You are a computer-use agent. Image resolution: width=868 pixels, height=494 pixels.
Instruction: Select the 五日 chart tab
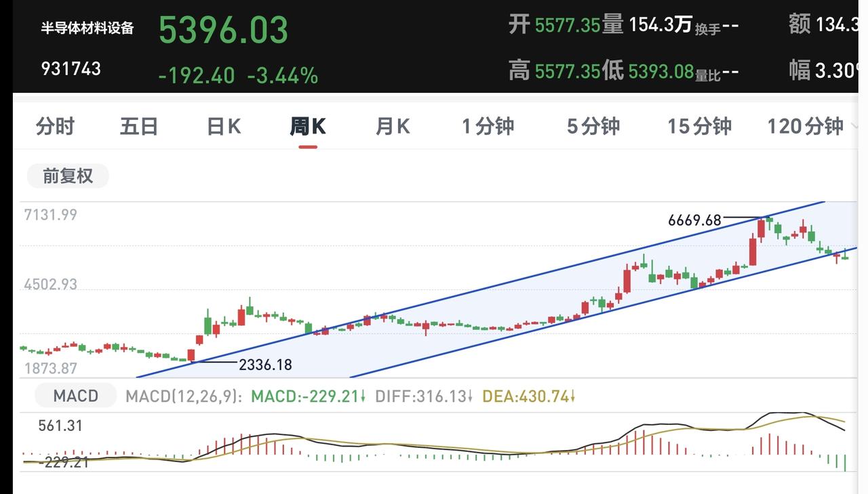pyautogui.click(x=139, y=127)
